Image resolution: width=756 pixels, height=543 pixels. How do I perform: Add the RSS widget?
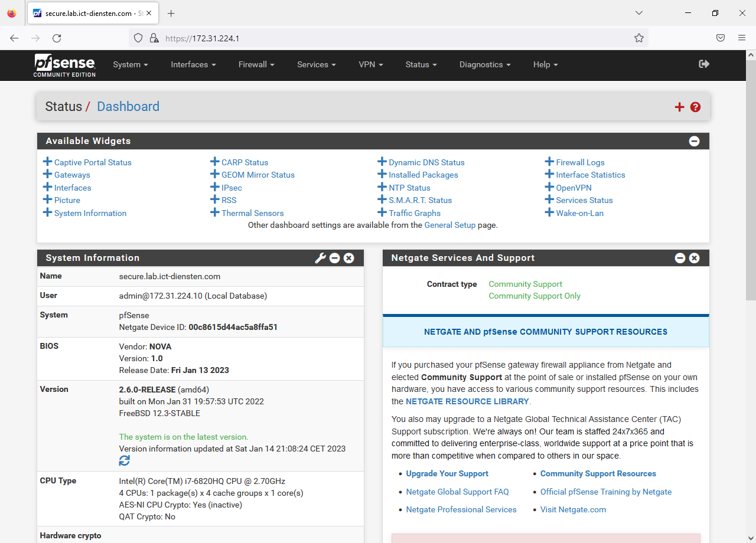[x=223, y=200]
